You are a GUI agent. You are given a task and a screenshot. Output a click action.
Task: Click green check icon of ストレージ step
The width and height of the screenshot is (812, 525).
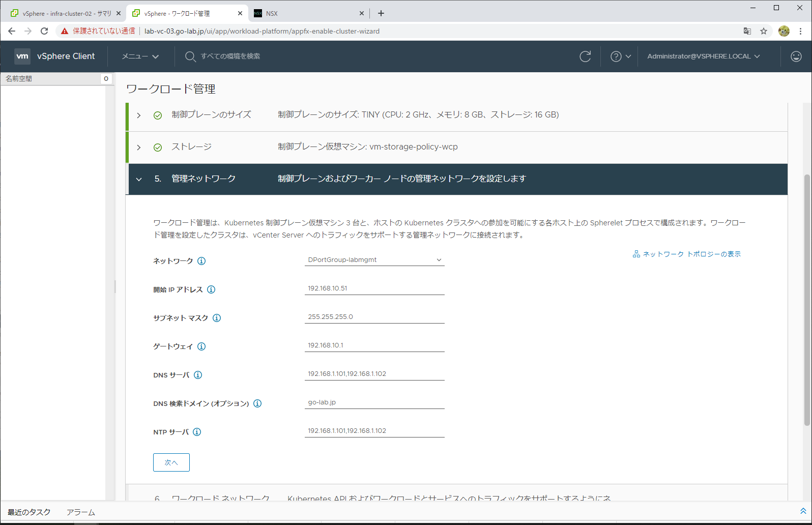(158, 148)
